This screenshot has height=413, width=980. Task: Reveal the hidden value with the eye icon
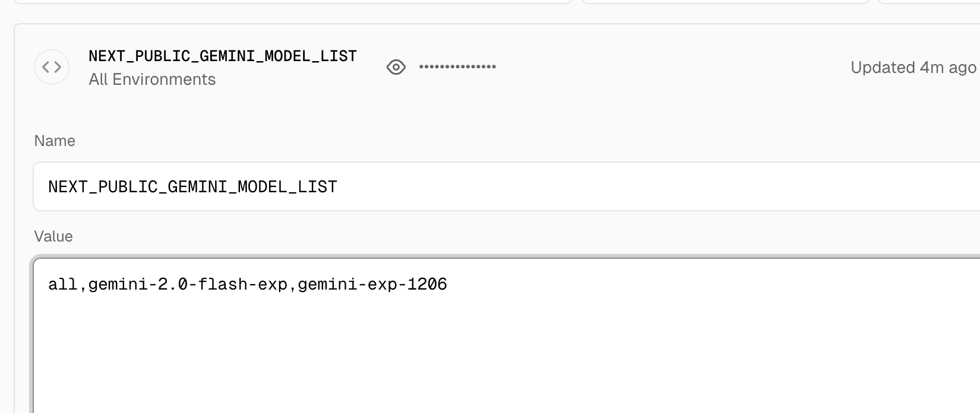(x=396, y=67)
